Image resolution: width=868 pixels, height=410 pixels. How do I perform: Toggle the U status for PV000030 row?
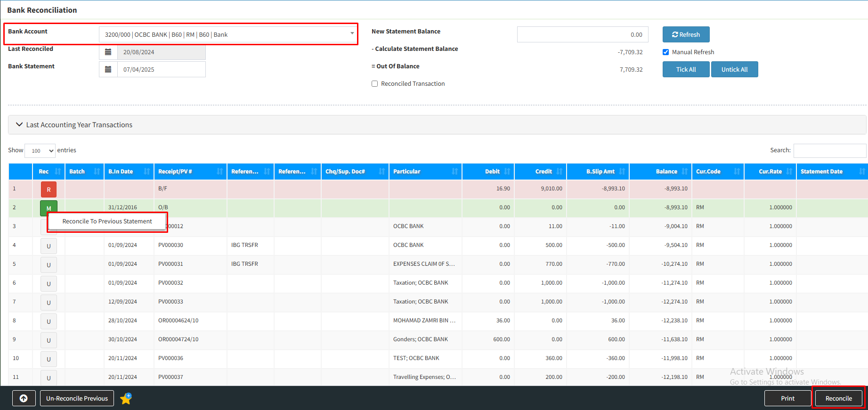coord(49,246)
